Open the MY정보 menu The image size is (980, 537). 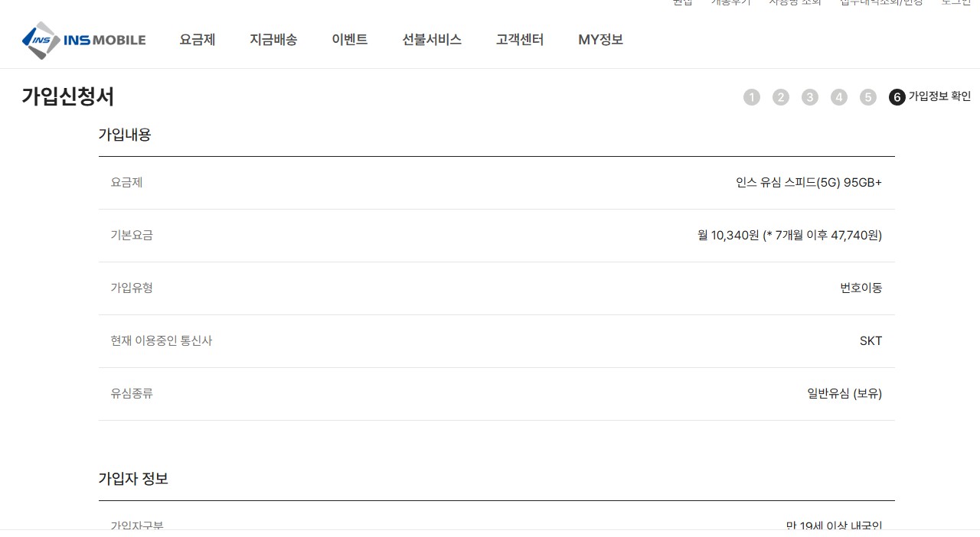[601, 40]
